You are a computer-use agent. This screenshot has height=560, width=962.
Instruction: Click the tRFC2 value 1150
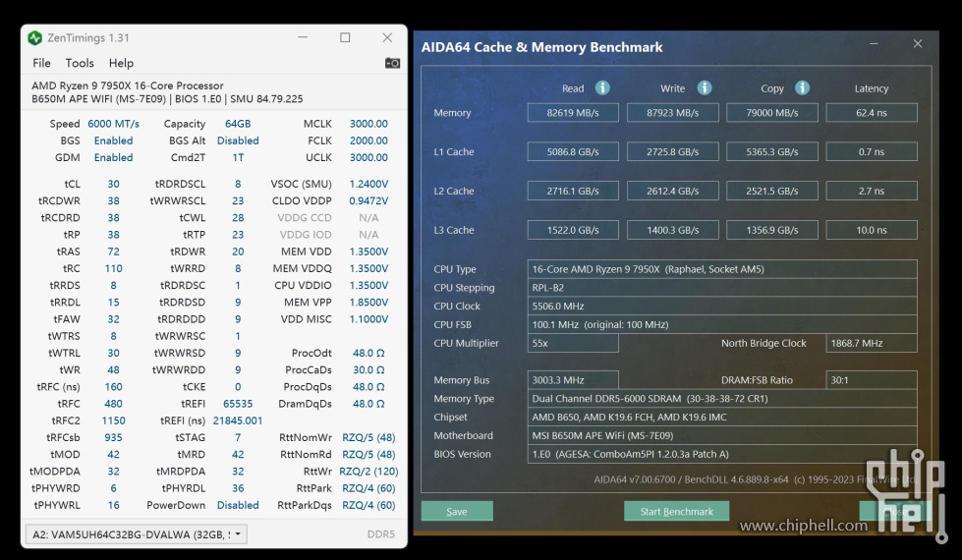click(x=114, y=420)
